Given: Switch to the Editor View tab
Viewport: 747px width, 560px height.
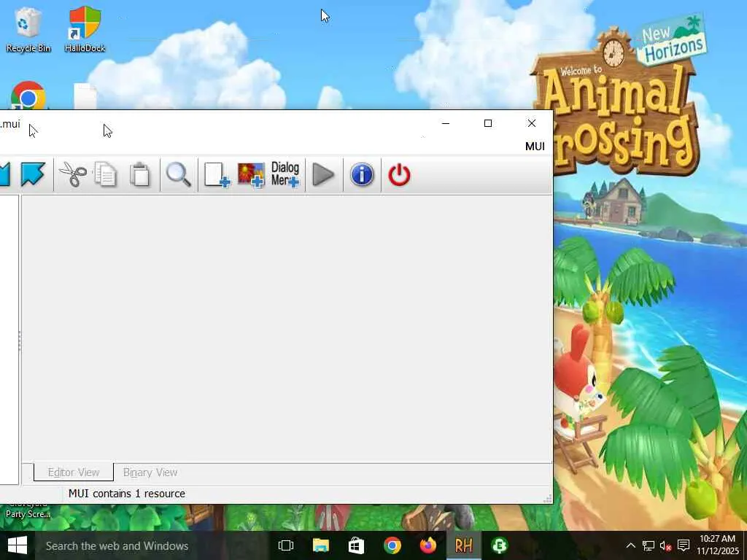Looking at the screenshot, I should point(74,472).
